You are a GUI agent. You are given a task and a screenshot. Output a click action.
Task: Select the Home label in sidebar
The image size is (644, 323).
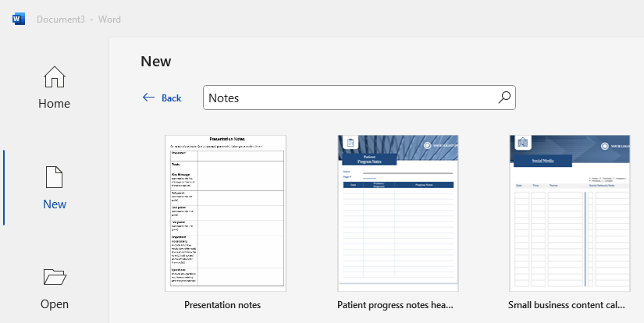click(54, 104)
